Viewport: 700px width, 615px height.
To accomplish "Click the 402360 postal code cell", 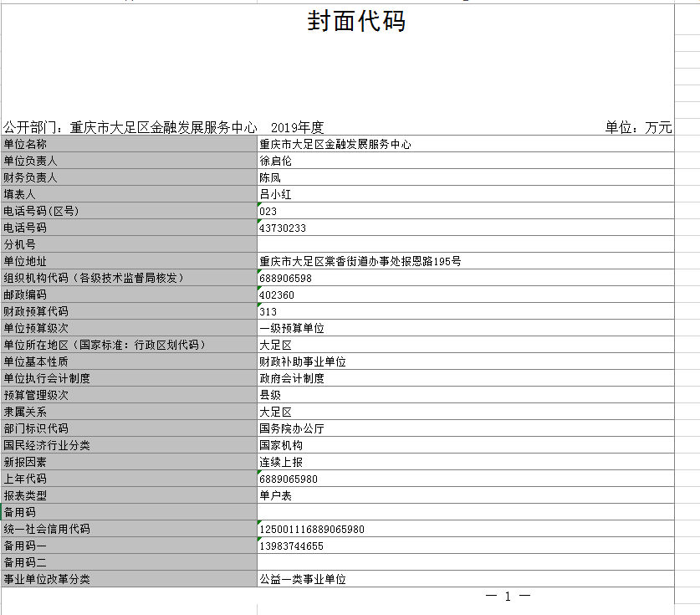I will tap(466, 295).
